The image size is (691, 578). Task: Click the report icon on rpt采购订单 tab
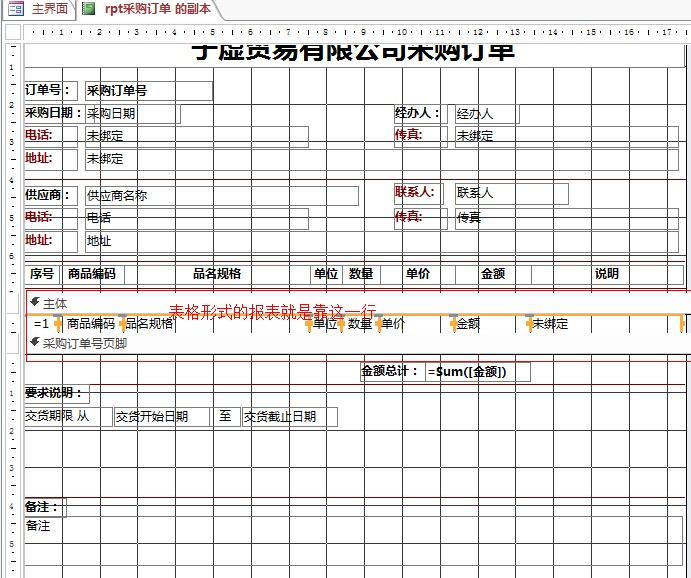(x=89, y=8)
